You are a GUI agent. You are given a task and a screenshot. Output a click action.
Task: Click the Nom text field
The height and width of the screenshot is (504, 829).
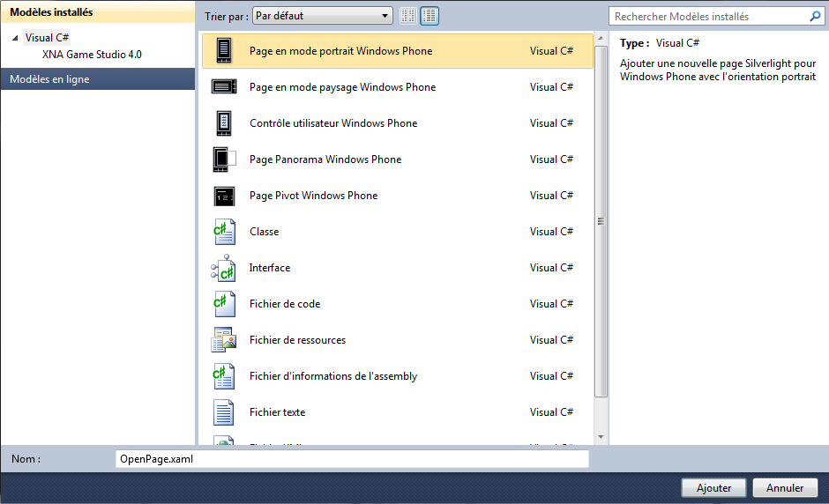pos(351,459)
